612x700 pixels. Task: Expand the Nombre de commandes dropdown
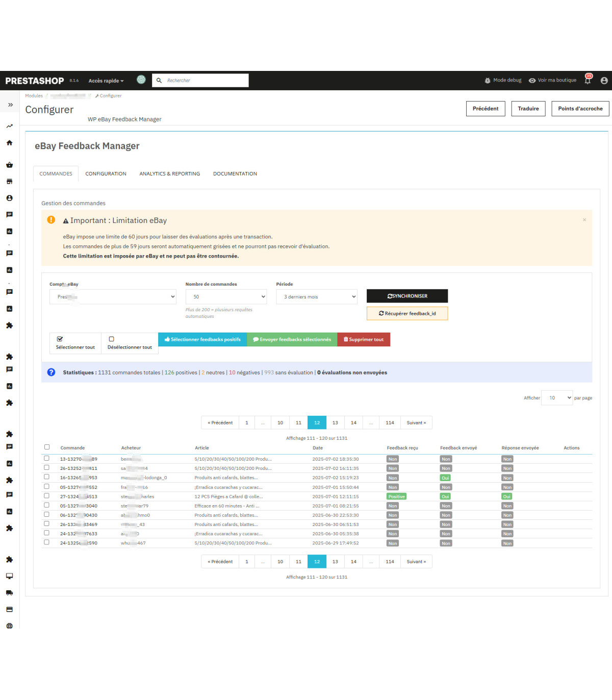pyautogui.click(x=226, y=297)
